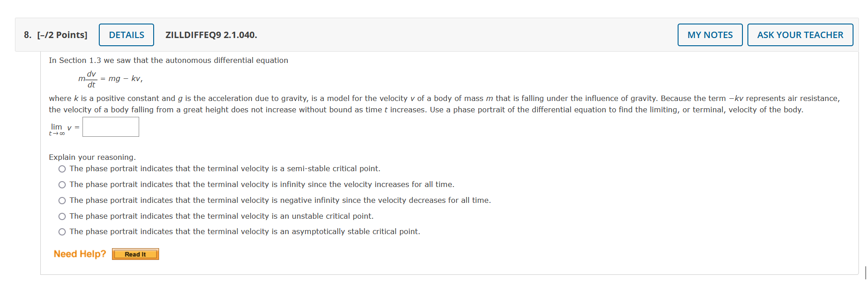Screen dimensions: 868x288
Task: Open MY NOTES for this problem
Action: (709, 35)
